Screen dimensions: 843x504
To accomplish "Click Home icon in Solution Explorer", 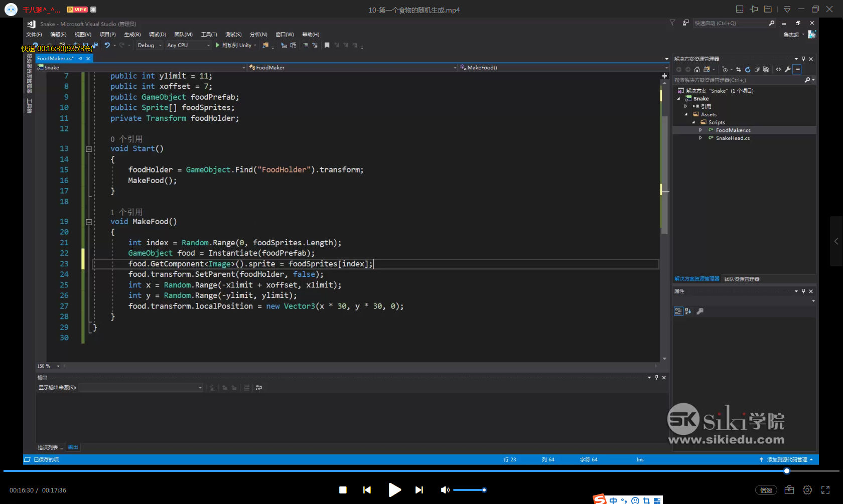I will [x=696, y=70].
